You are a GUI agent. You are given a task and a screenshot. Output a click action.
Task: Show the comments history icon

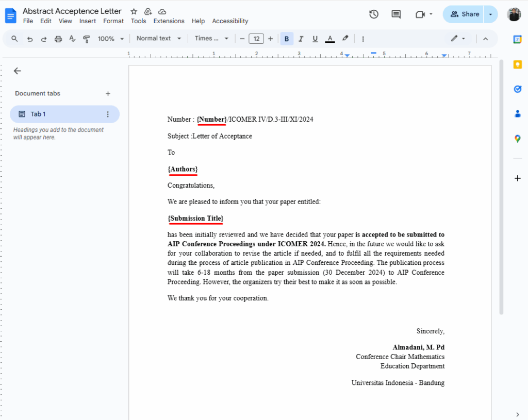coord(396,14)
